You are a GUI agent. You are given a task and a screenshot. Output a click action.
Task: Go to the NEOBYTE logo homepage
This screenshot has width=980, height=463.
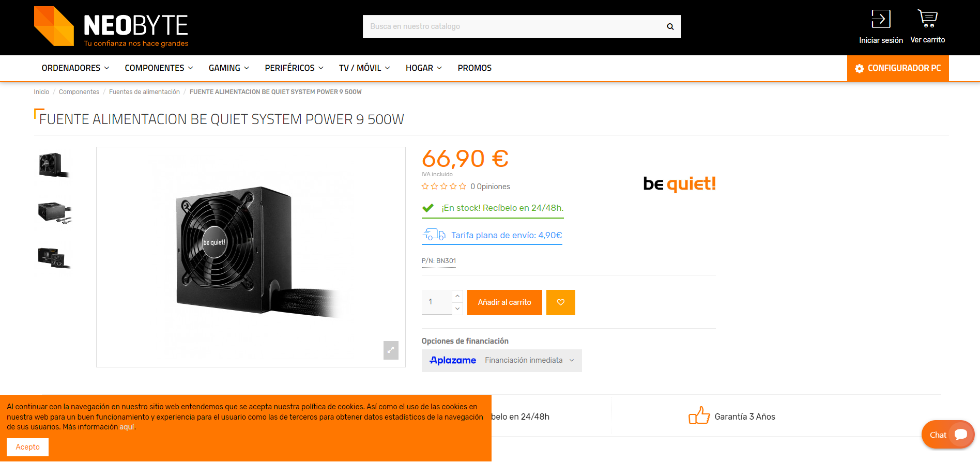[x=111, y=26]
